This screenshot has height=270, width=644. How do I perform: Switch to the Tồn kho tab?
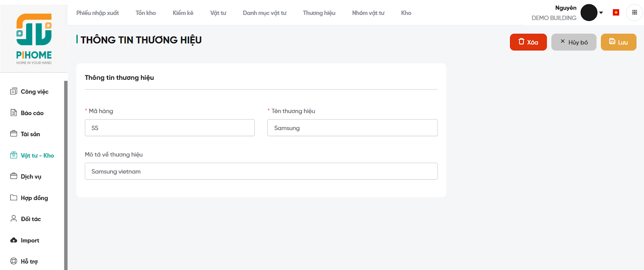tap(146, 13)
